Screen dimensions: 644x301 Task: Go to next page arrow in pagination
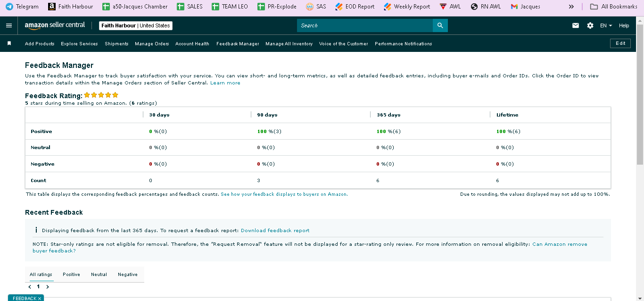click(x=48, y=287)
